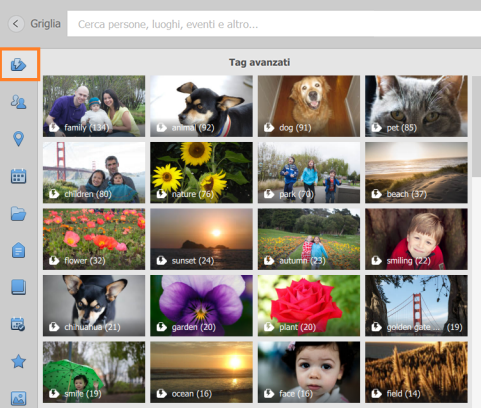481x408 pixels.
Task: Open the Media type picture icon
Action: (19, 398)
